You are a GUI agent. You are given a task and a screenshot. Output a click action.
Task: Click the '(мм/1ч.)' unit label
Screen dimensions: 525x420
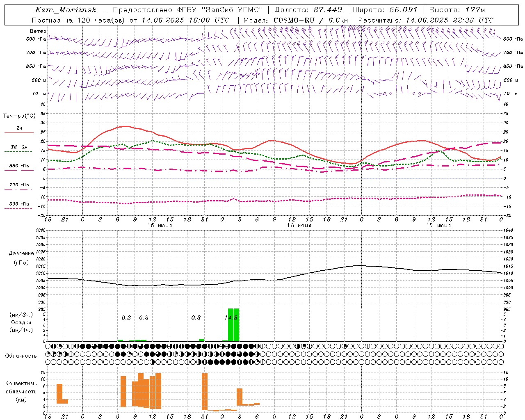21,330
